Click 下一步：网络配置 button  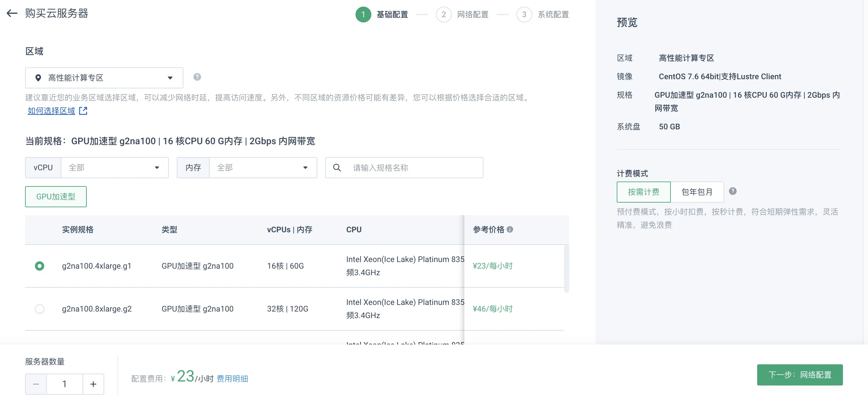pyautogui.click(x=800, y=375)
